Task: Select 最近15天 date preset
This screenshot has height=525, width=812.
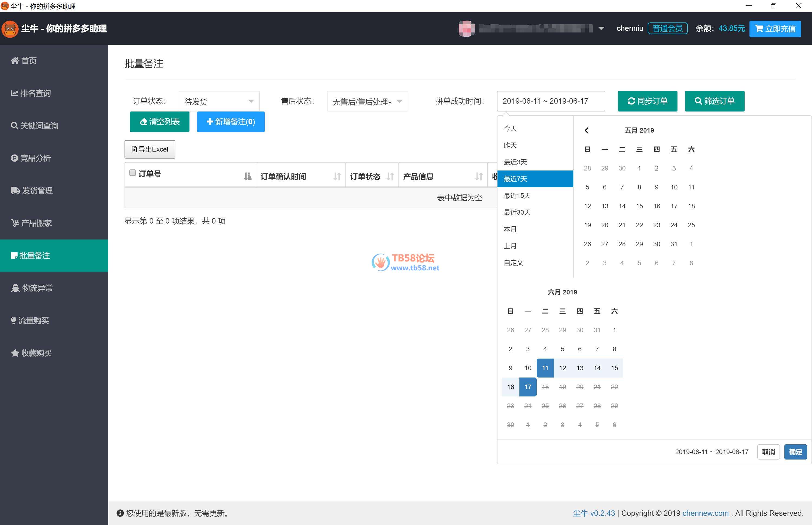Action: 535,195
